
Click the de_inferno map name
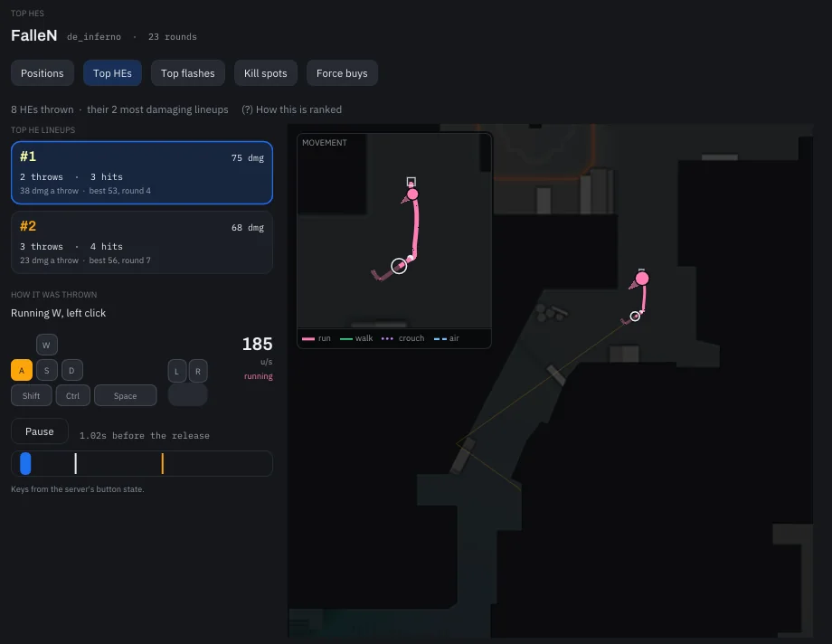pyautogui.click(x=94, y=37)
